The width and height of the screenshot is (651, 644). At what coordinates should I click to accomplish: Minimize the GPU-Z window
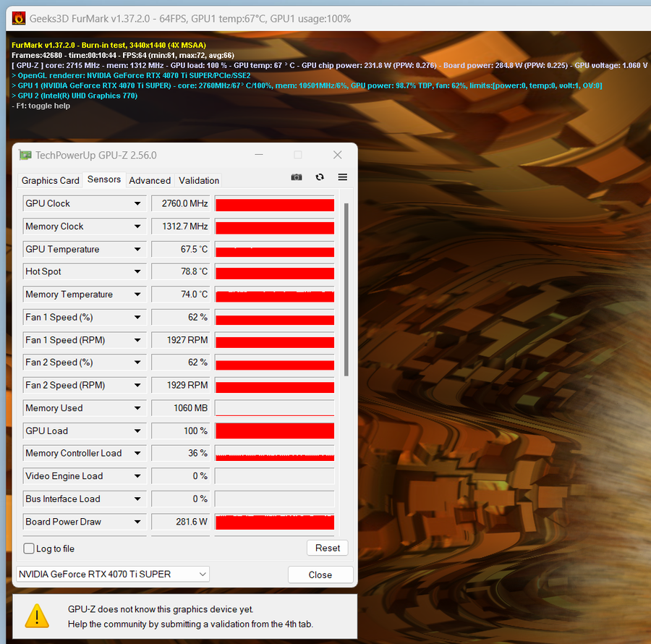(259, 155)
